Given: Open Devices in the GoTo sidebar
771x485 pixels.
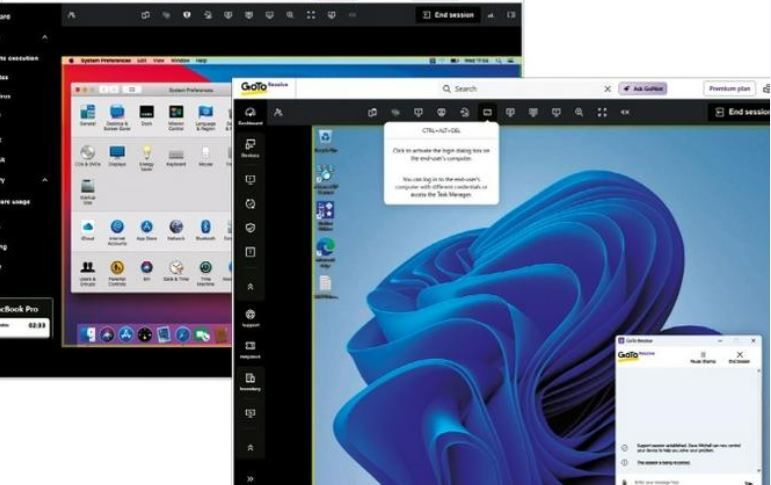Looking at the screenshot, I should (250, 148).
